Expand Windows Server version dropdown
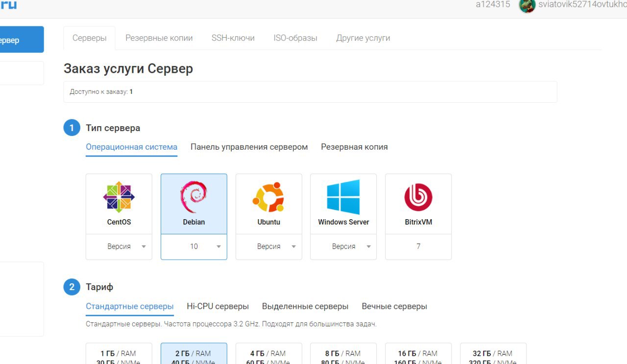Viewport: 627px width, 364px height. click(x=343, y=247)
